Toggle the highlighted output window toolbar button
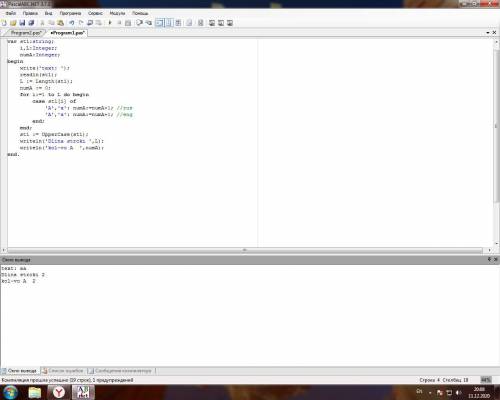This screenshot has width=500, height=400. click(160, 23)
